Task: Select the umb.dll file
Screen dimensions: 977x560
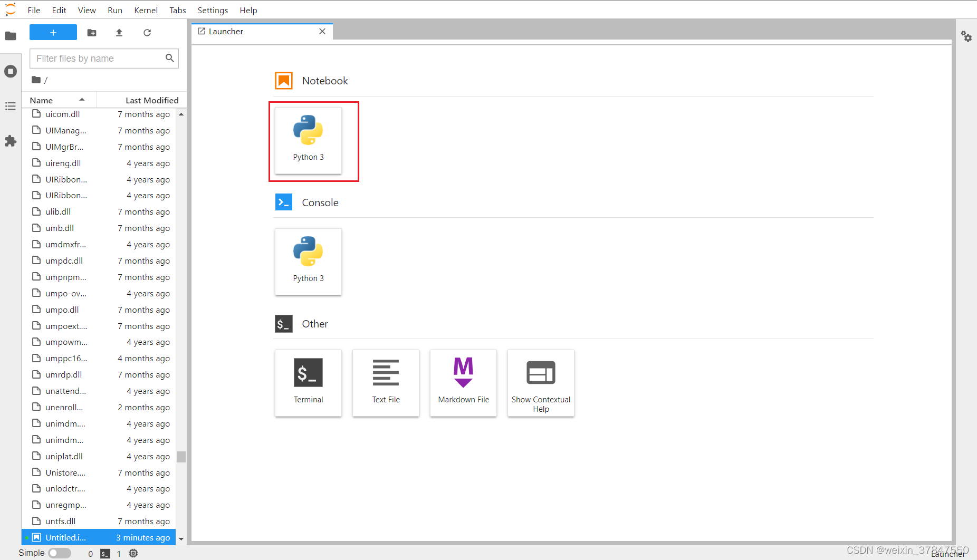Action: (99, 228)
